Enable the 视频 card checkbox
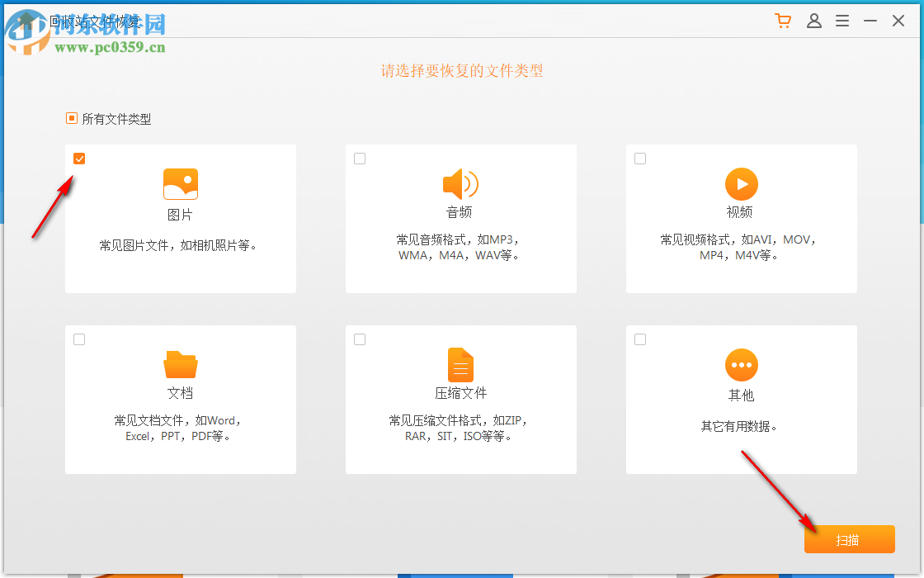Image resolution: width=924 pixels, height=578 pixels. [640, 158]
